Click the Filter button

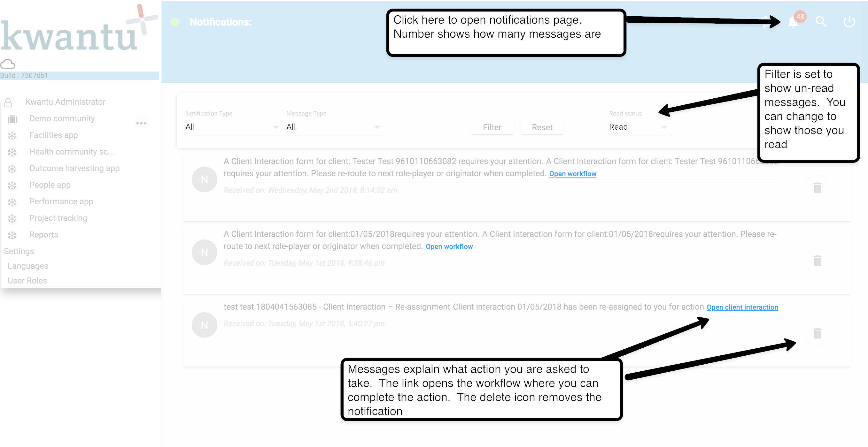coord(492,128)
